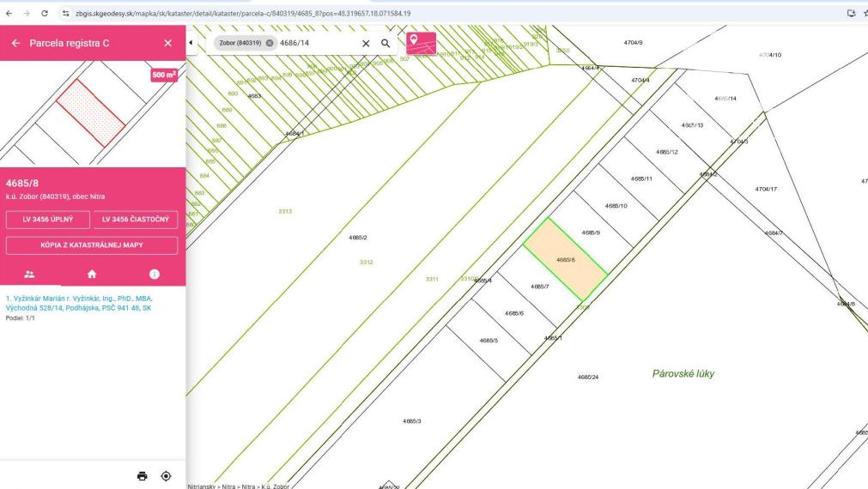Click the magnifier search icon
This screenshot has height=489, width=868.
click(385, 43)
